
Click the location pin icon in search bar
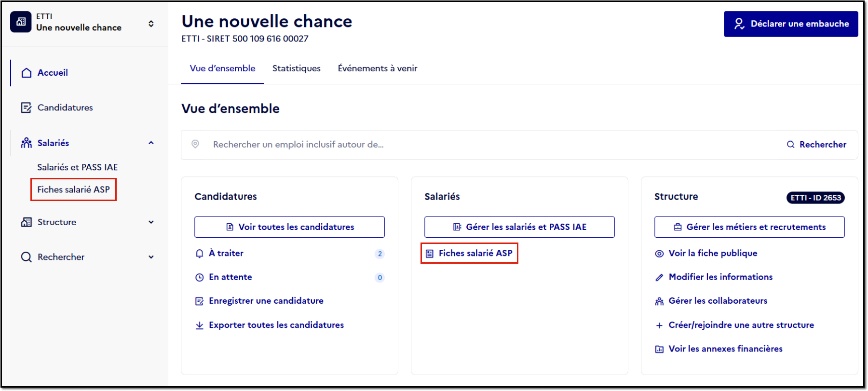point(195,144)
